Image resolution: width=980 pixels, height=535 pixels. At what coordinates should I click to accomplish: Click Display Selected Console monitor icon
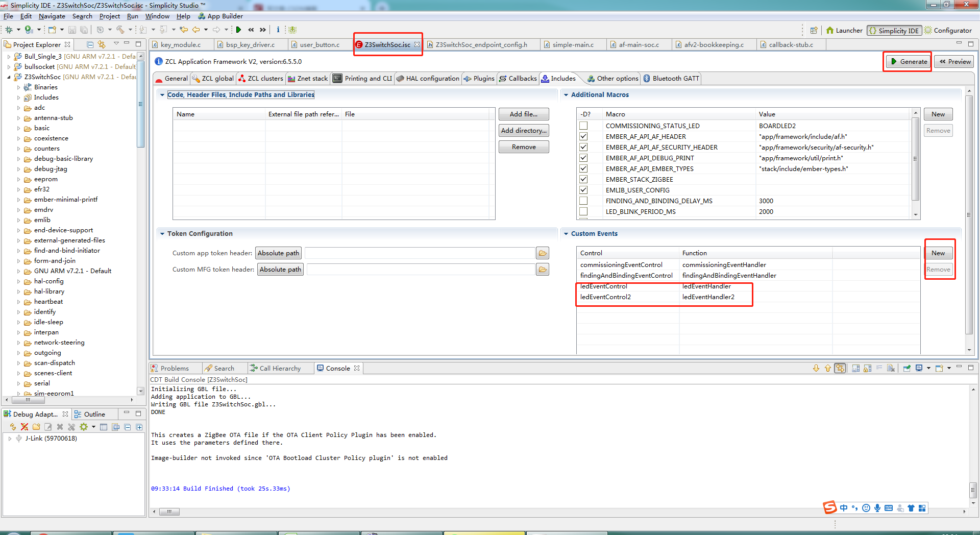(x=919, y=368)
